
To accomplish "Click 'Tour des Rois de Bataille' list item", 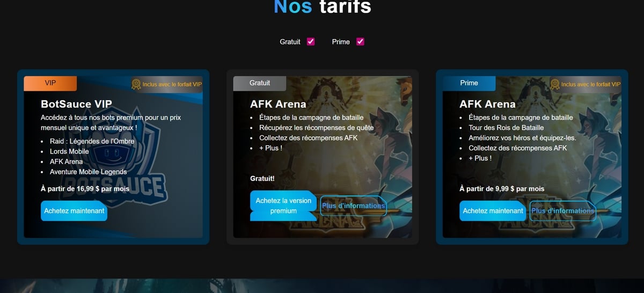I will coord(506,128).
